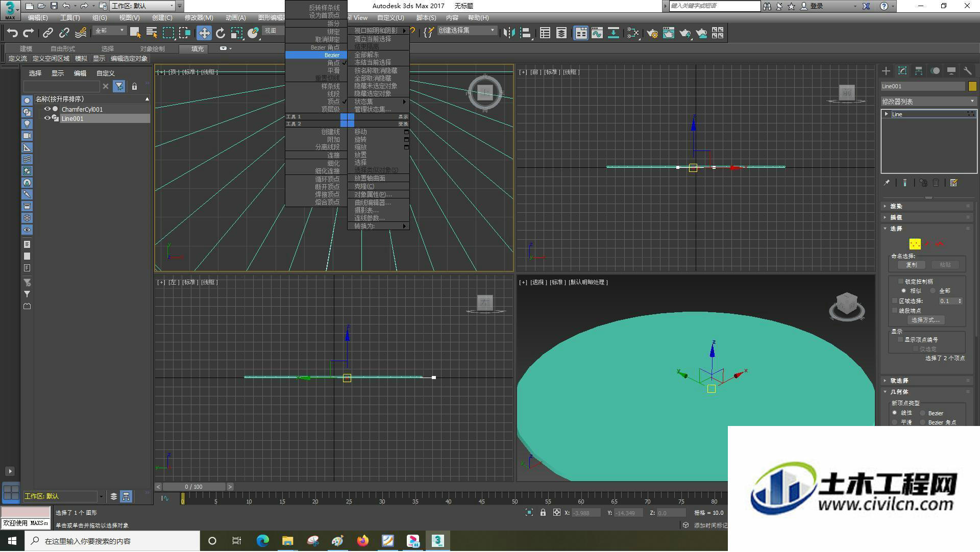Viewport: 980px width, 552px height.
Task: Open Select by Name tool
Action: [x=152, y=33]
